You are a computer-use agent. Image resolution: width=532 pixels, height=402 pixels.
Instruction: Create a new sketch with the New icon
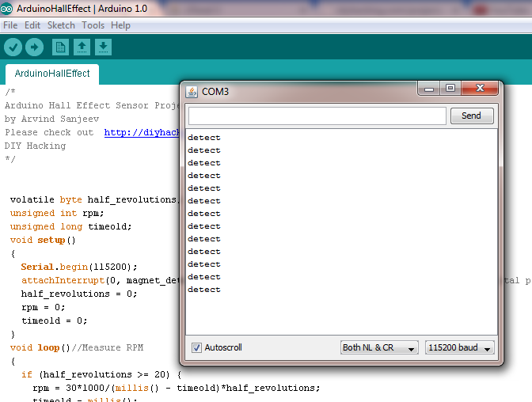point(60,47)
